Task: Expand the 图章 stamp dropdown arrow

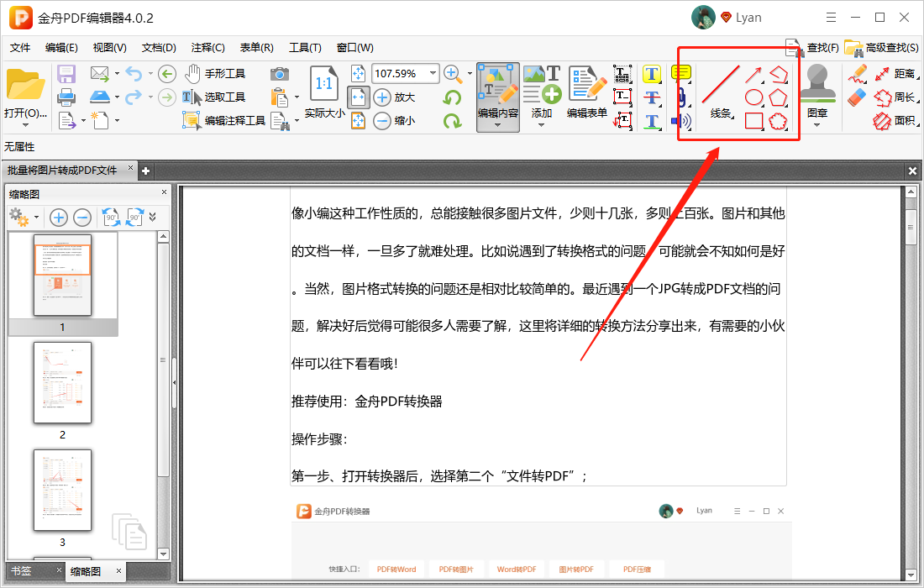Action: tap(816, 125)
